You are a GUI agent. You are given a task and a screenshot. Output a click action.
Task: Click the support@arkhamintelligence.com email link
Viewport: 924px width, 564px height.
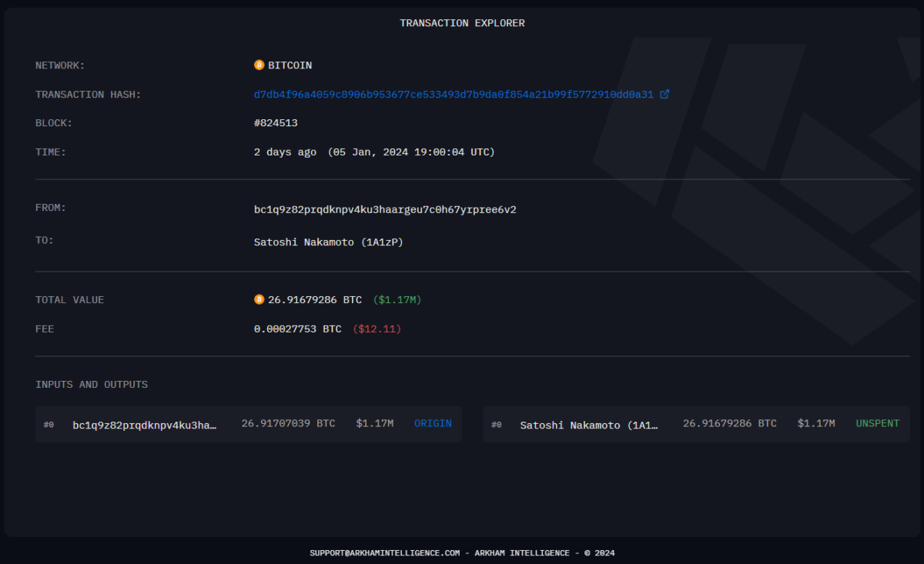click(x=384, y=552)
